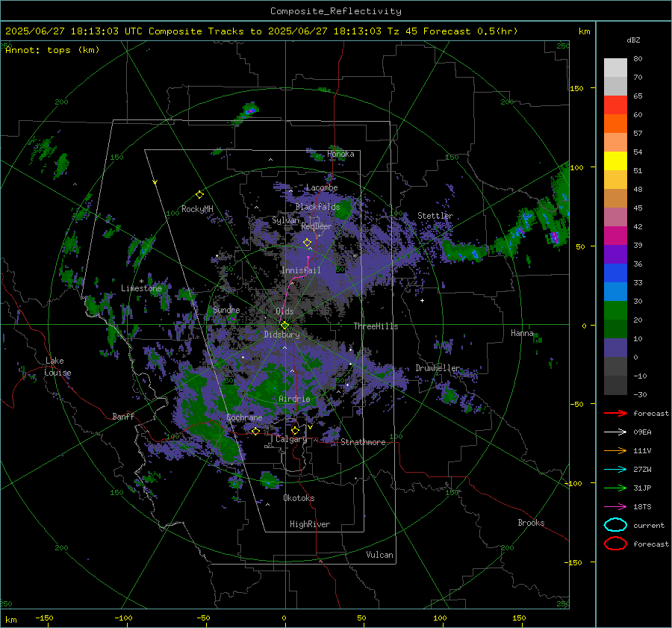The image size is (672, 628).
Task: Click the Ponoka city label
Action: pyautogui.click(x=340, y=155)
